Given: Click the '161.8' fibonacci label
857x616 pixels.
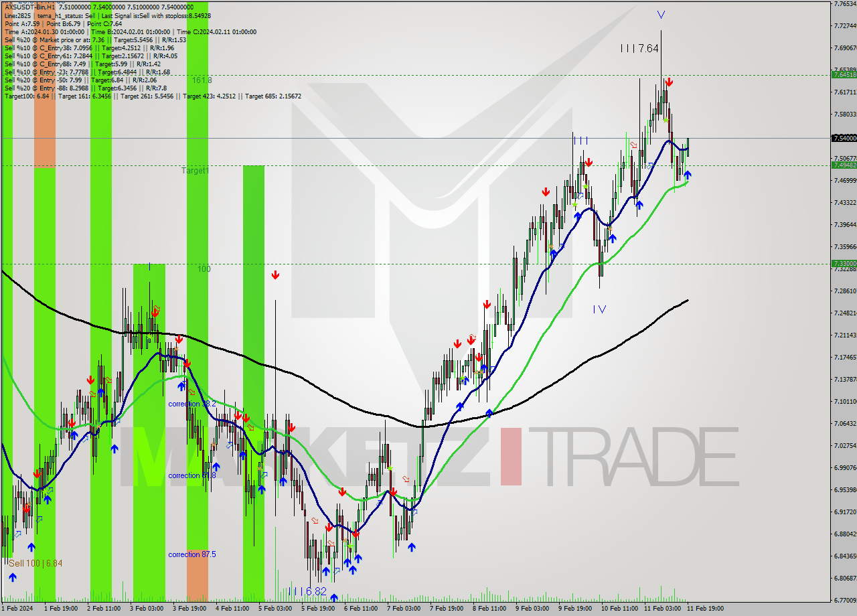Looking at the screenshot, I should point(202,80).
